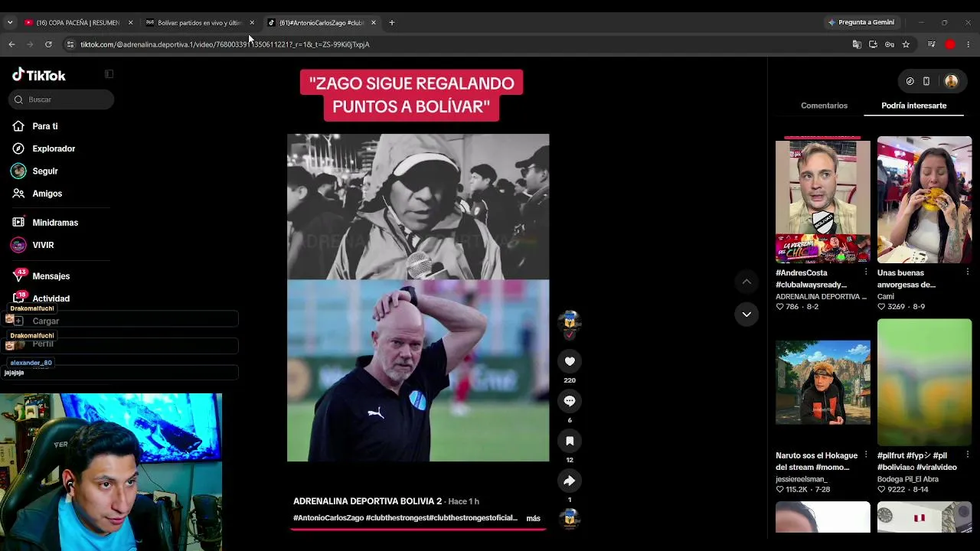This screenshot has height=551, width=980.
Task: Share the video with arrow icon
Action: (x=570, y=481)
